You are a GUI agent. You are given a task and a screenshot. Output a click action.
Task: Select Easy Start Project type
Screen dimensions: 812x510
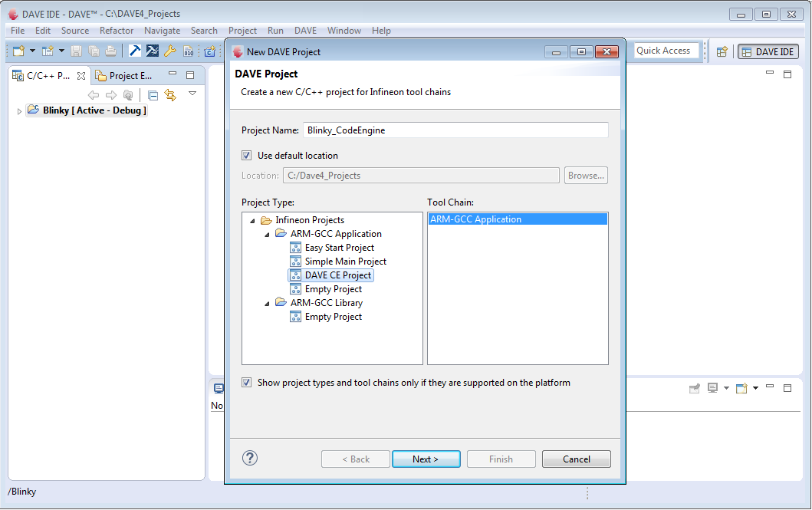point(339,248)
